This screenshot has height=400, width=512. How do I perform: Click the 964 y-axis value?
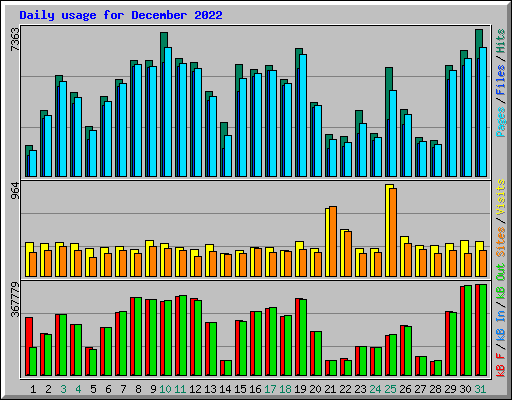(15, 190)
